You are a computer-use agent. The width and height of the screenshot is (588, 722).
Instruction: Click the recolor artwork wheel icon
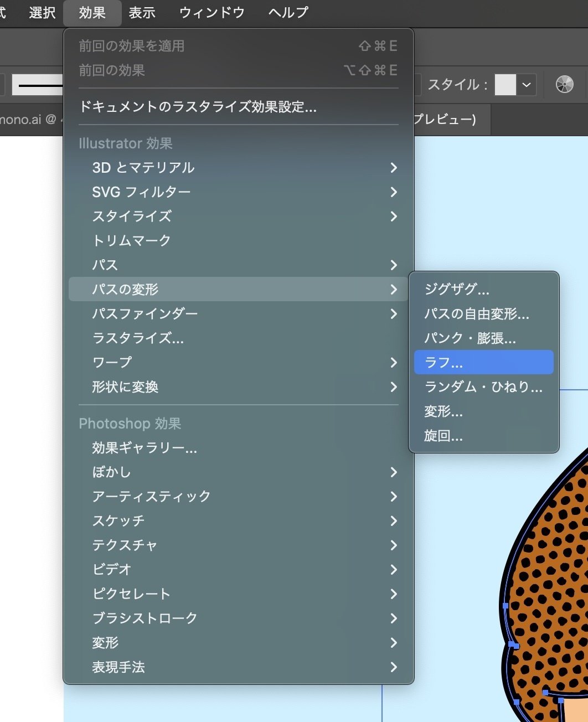[565, 84]
